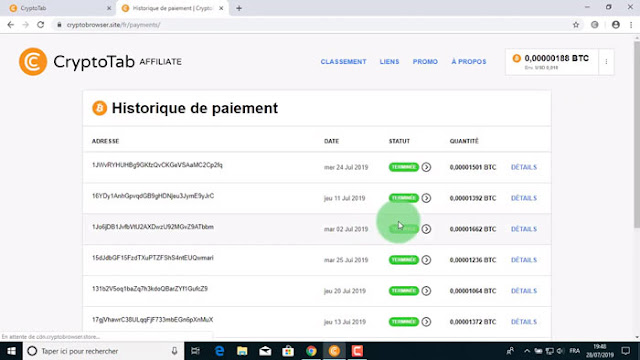Screen dimensions: 640x360
Task: Open DÉTAILS for 0,00001372 BTC payment
Action: click(524, 322)
